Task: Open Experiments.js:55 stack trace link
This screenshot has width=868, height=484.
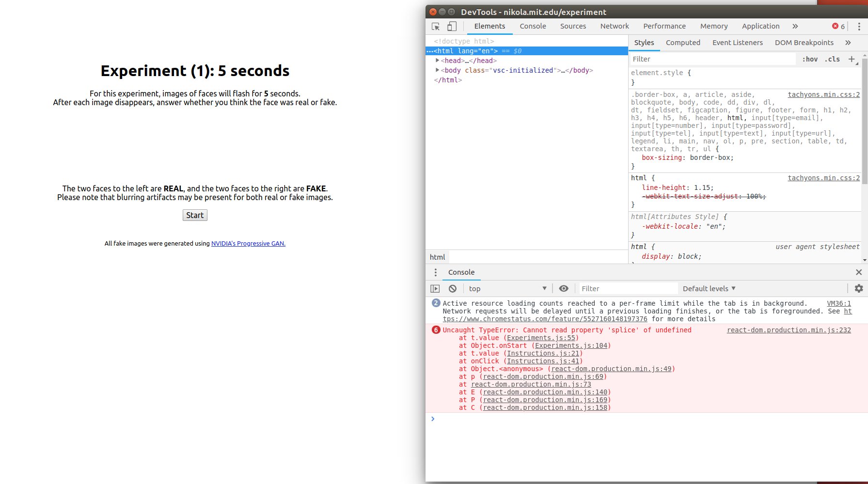Action: point(541,338)
